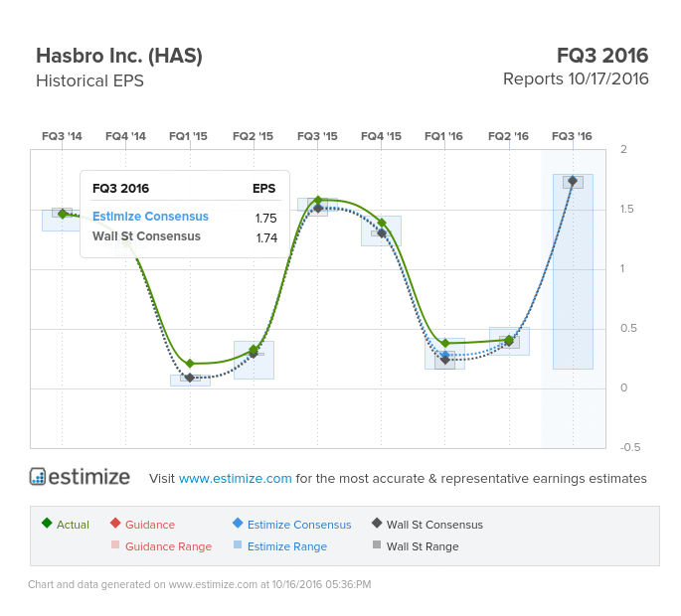The width and height of the screenshot is (681, 616).
Task: Toggle the Wall St Range legend label
Action: [423, 546]
